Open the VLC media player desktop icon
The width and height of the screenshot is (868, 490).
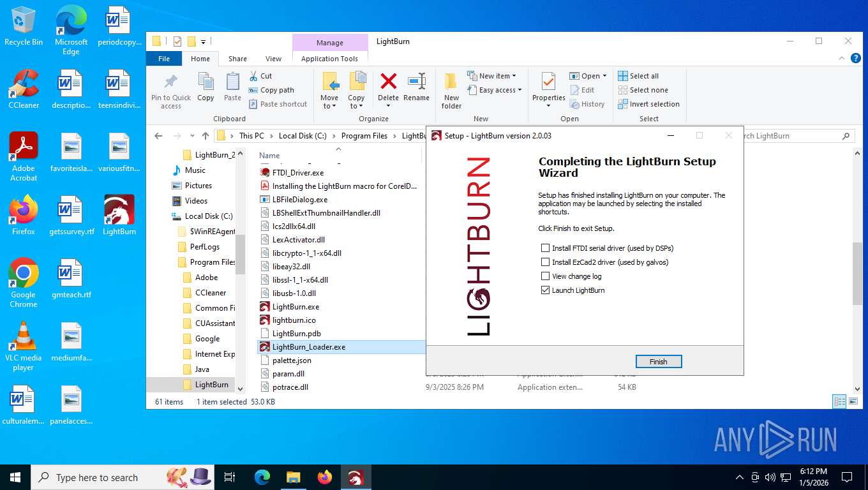pyautogui.click(x=24, y=346)
